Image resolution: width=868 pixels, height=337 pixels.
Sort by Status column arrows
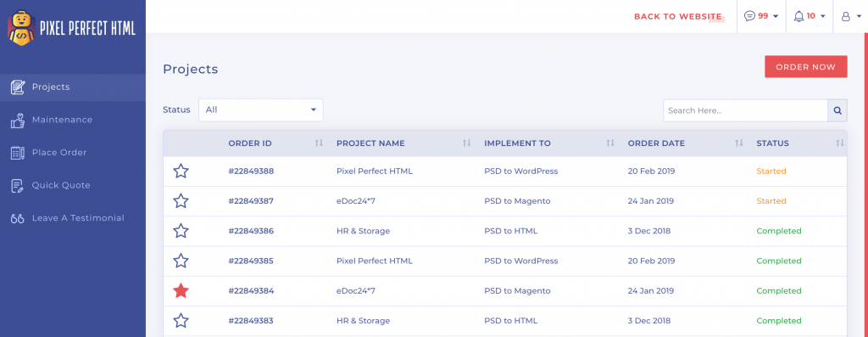[x=840, y=143]
